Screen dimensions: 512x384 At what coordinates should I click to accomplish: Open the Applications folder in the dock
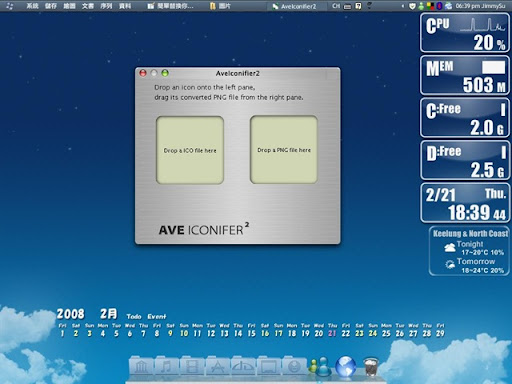pyautogui.click(x=218, y=367)
